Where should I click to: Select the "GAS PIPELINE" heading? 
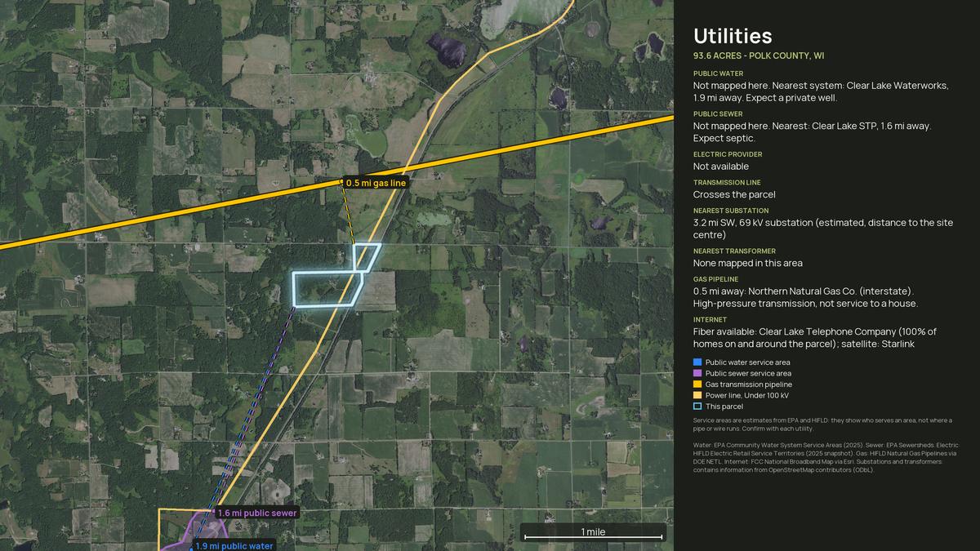715,279
